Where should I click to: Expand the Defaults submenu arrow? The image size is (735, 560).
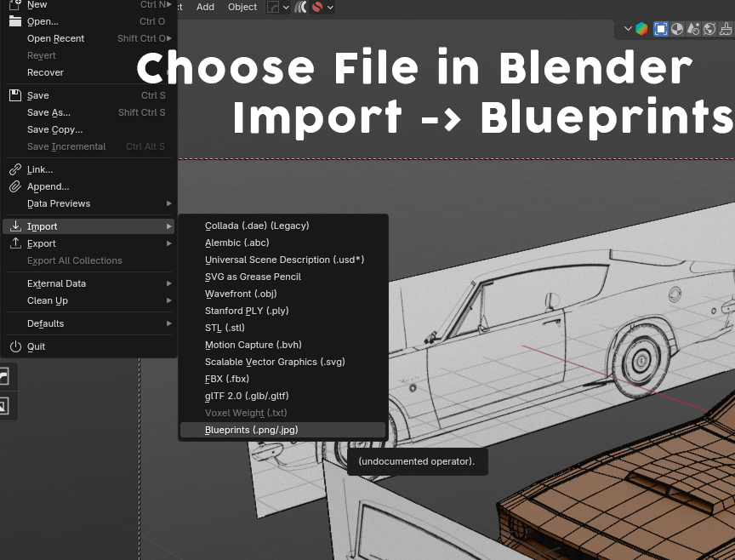pos(168,323)
